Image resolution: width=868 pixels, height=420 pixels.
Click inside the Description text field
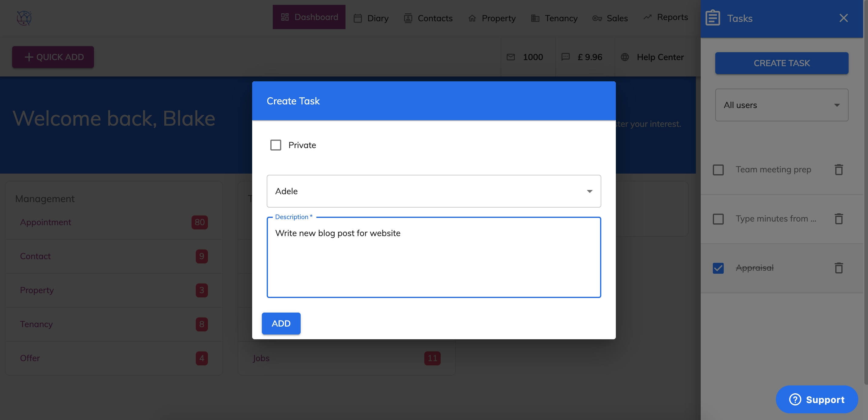click(x=433, y=256)
